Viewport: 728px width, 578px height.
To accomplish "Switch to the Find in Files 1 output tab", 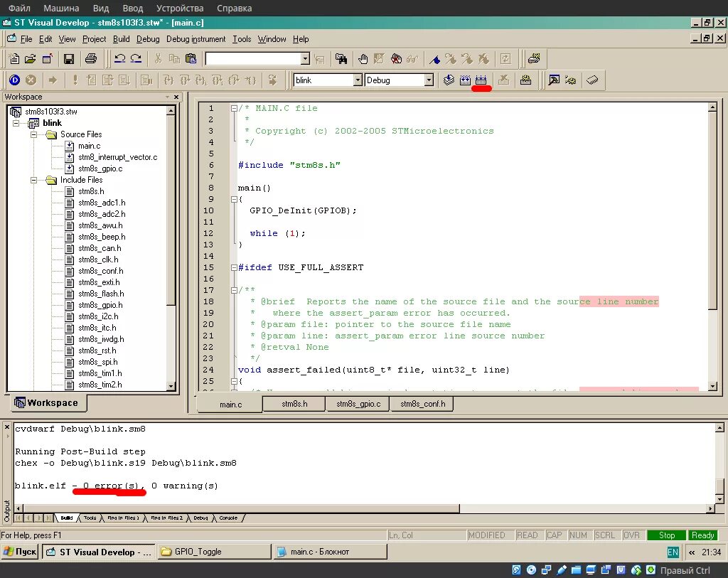I will point(123,518).
